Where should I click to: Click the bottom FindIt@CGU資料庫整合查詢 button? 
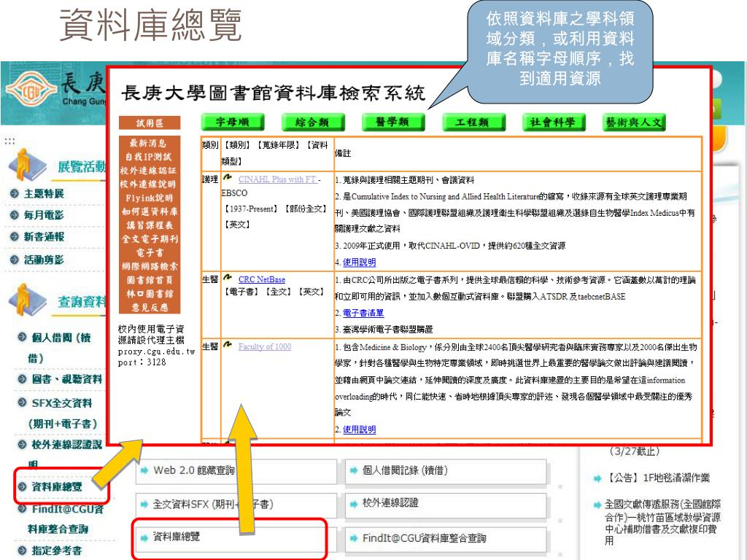[x=446, y=538]
